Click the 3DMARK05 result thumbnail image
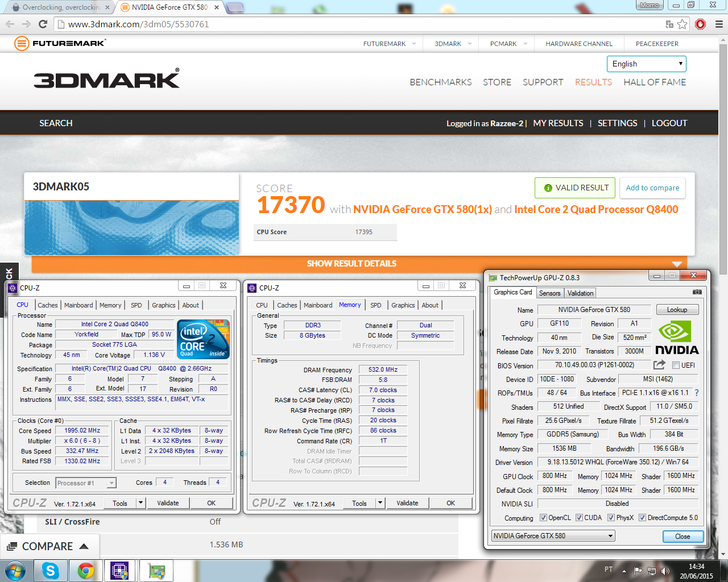The width and height of the screenshot is (728, 582). 131,227
